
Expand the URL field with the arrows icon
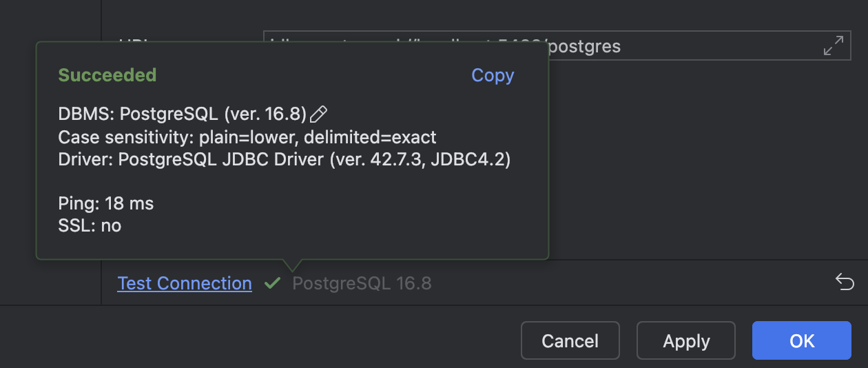(834, 46)
